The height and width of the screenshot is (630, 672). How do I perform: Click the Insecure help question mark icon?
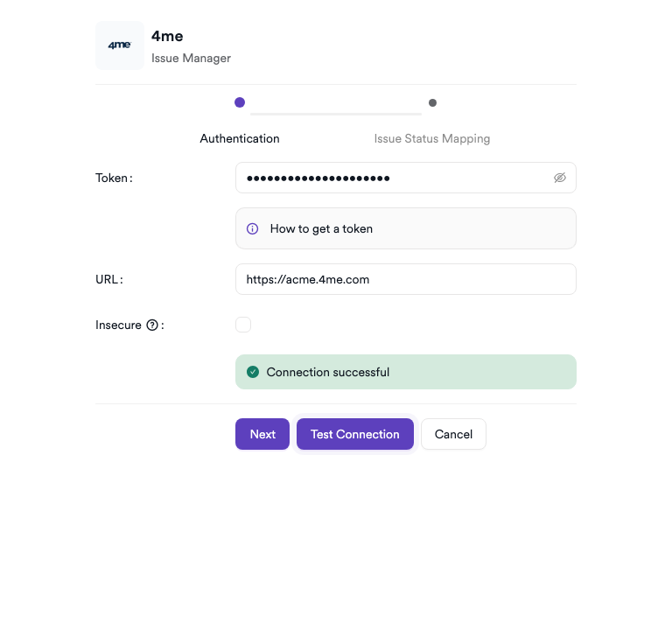(152, 325)
